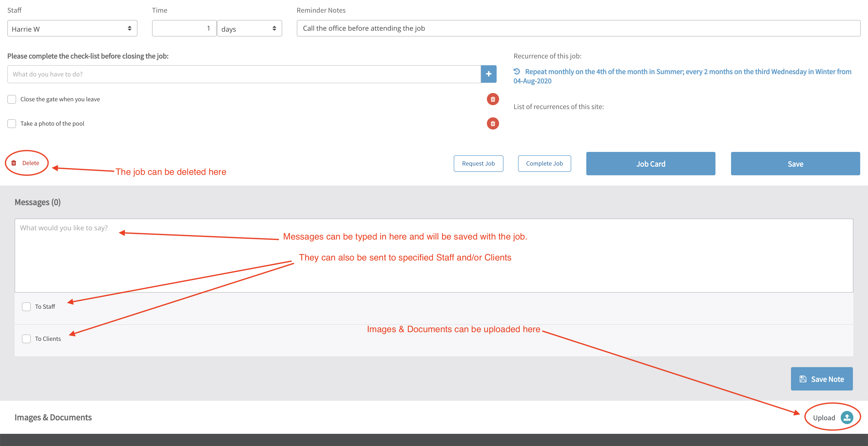Click the 'What would you like to say?' message box
Viewport: 868px width, 446px height.
(x=434, y=255)
